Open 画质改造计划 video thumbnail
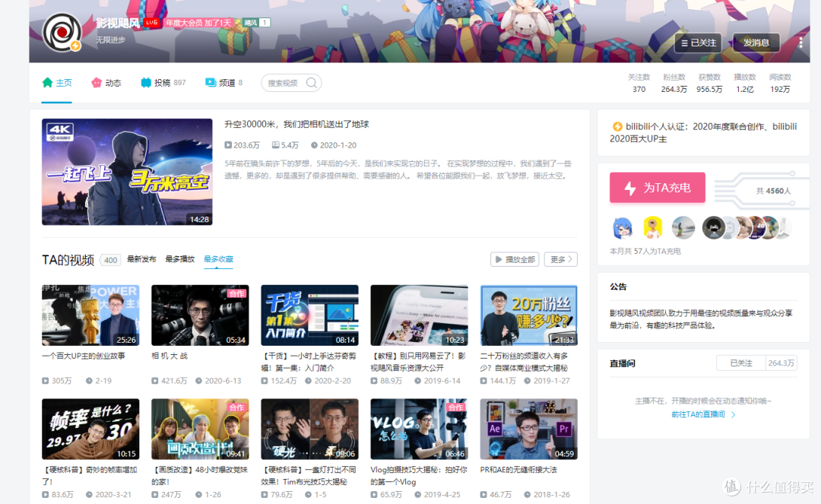 point(200,430)
